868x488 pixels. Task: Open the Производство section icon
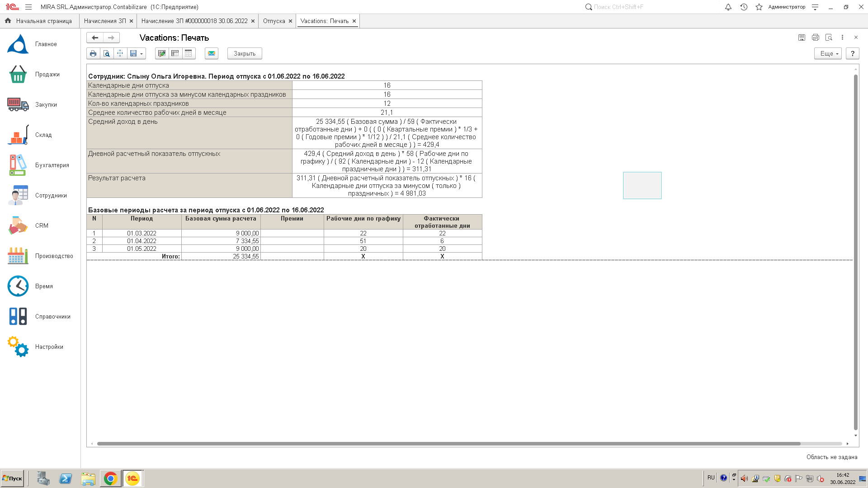(x=18, y=256)
